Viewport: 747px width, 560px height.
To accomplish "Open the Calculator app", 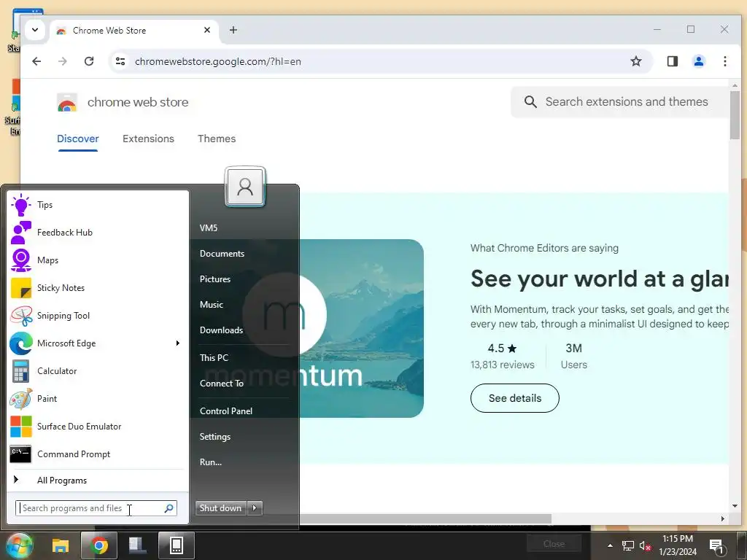I will pyautogui.click(x=97, y=371).
